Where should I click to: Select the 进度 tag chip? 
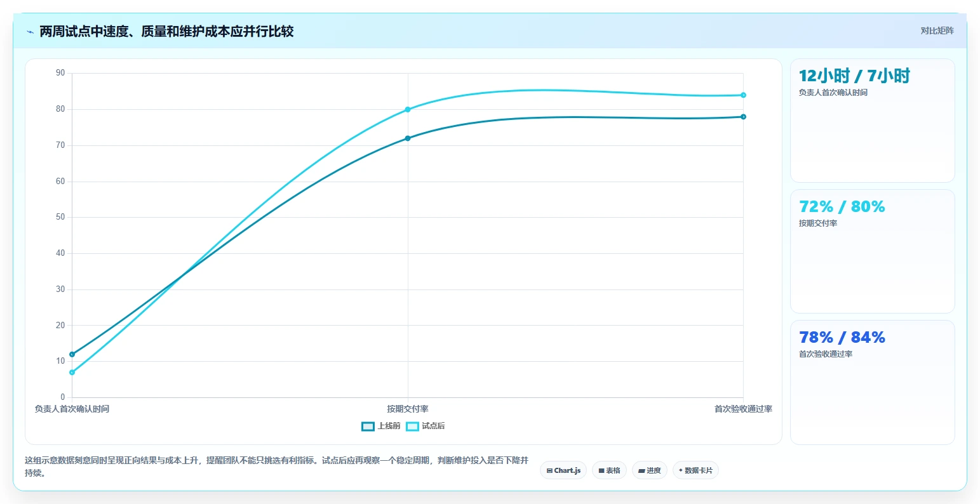(649, 470)
